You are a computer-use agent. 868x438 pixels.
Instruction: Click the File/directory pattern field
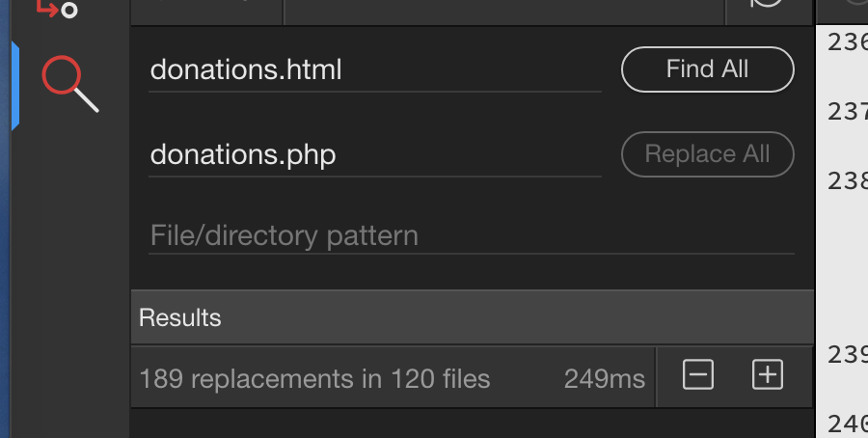471,236
